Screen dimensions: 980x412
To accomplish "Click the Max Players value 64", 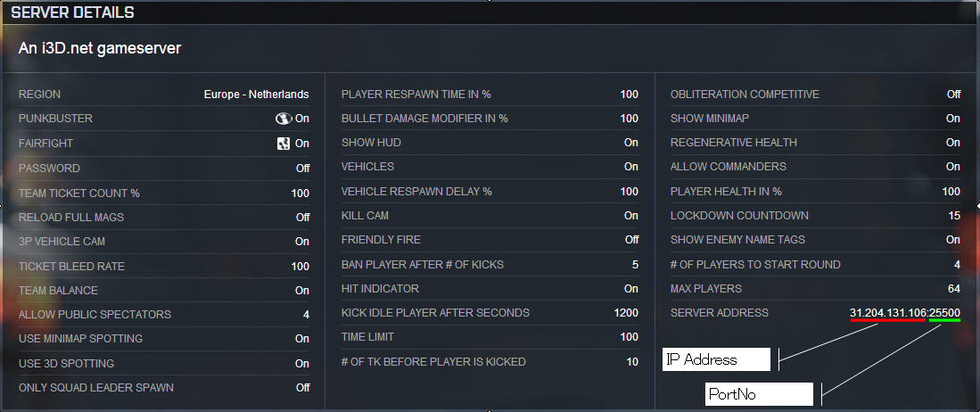I will click(x=954, y=289).
